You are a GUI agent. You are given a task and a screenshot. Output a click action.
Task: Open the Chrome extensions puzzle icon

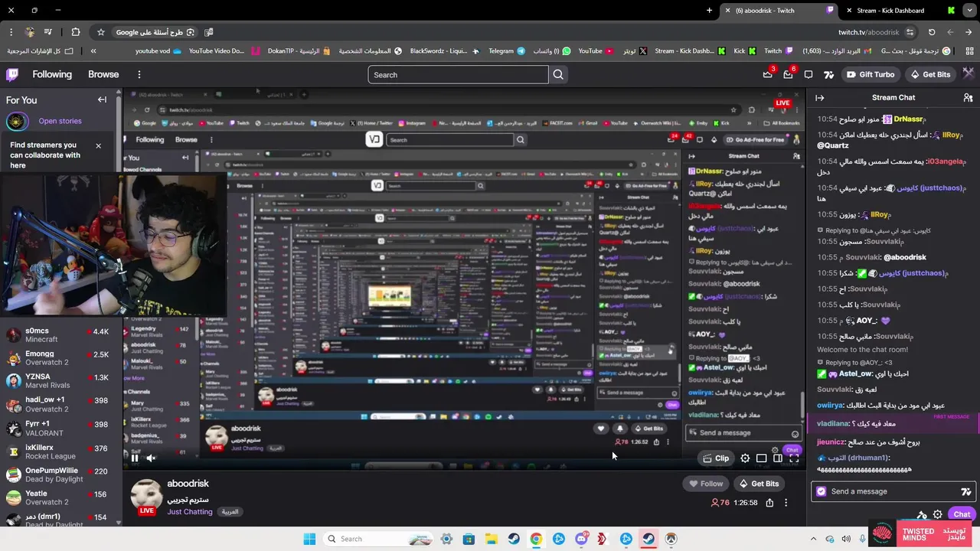point(76,32)
